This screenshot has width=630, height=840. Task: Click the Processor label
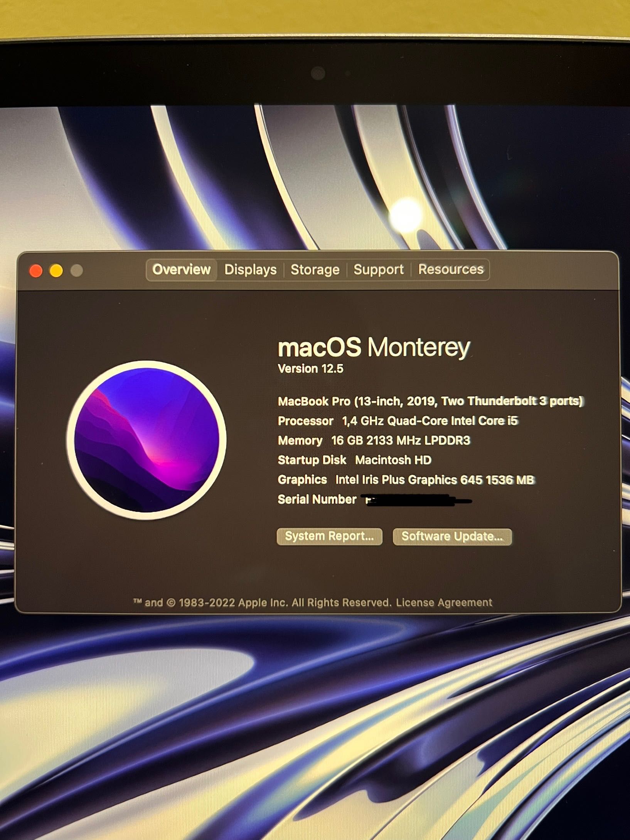click(x=306, y=421)
